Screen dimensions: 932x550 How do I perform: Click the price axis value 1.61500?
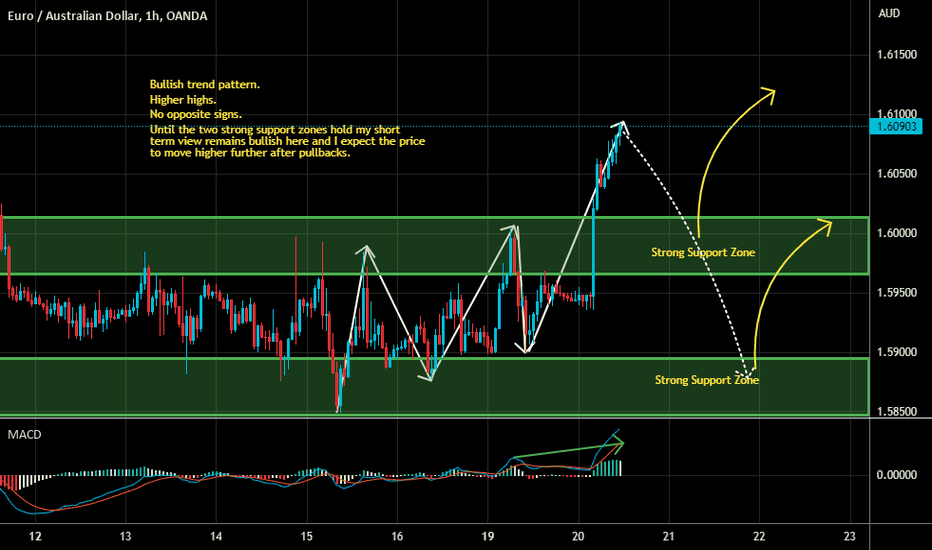click(x=897, y=55)
